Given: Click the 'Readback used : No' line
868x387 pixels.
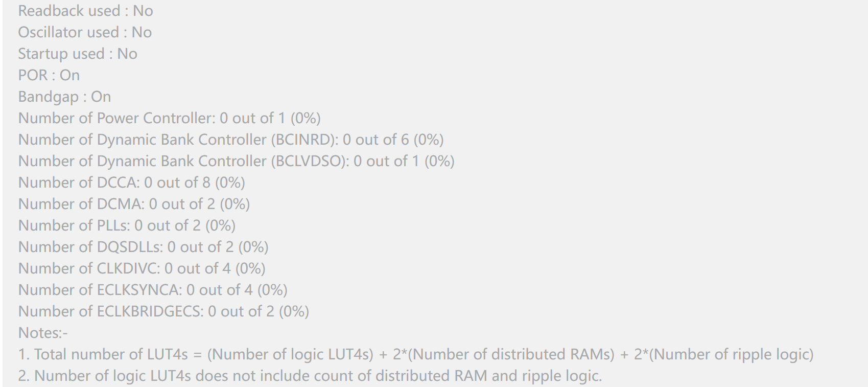Looking at the screenshot, I should 86,11.
